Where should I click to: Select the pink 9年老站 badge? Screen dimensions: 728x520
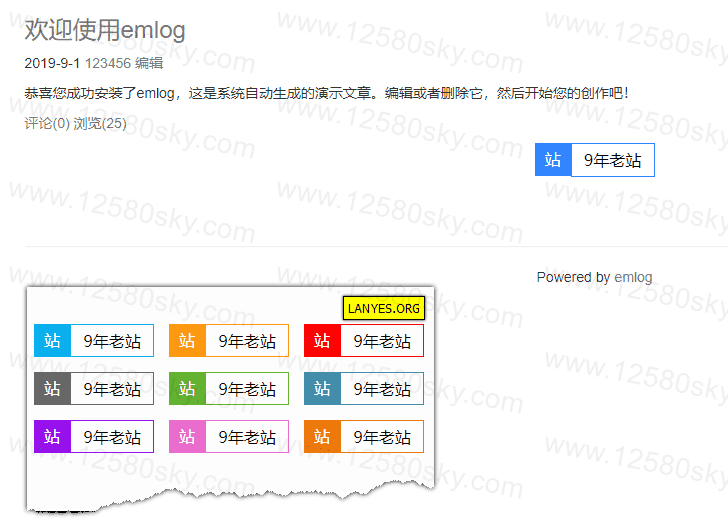pos(229,436)
